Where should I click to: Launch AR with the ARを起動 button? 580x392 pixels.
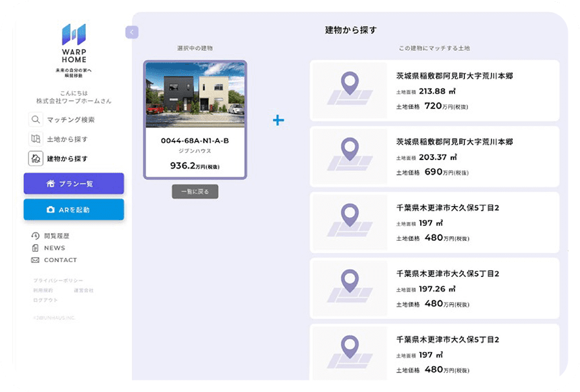pos(74,210)
